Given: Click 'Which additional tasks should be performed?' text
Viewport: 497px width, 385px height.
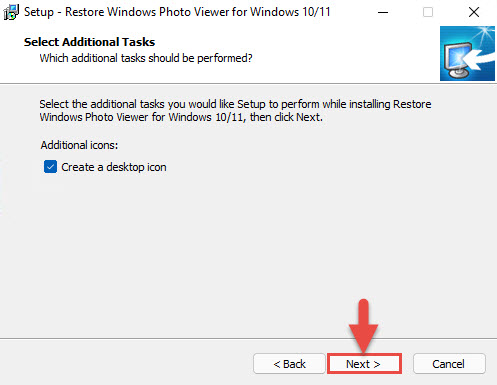Looking at the screenshot, I should (x=146, y=58).
